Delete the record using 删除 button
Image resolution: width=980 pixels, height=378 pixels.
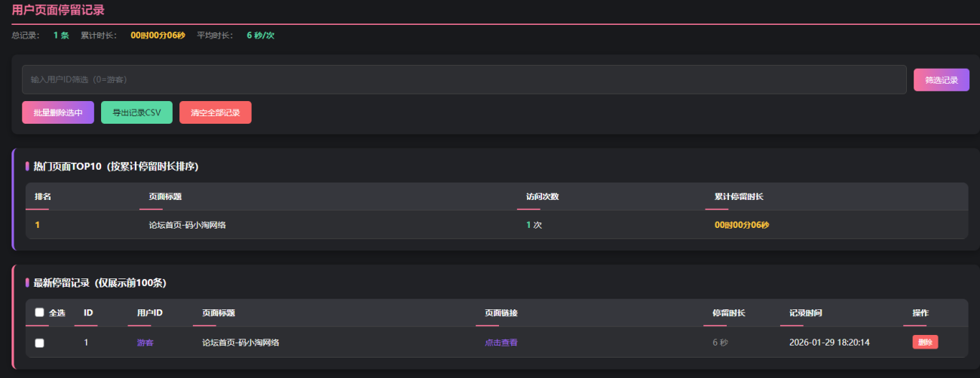(x=925, y=343)
